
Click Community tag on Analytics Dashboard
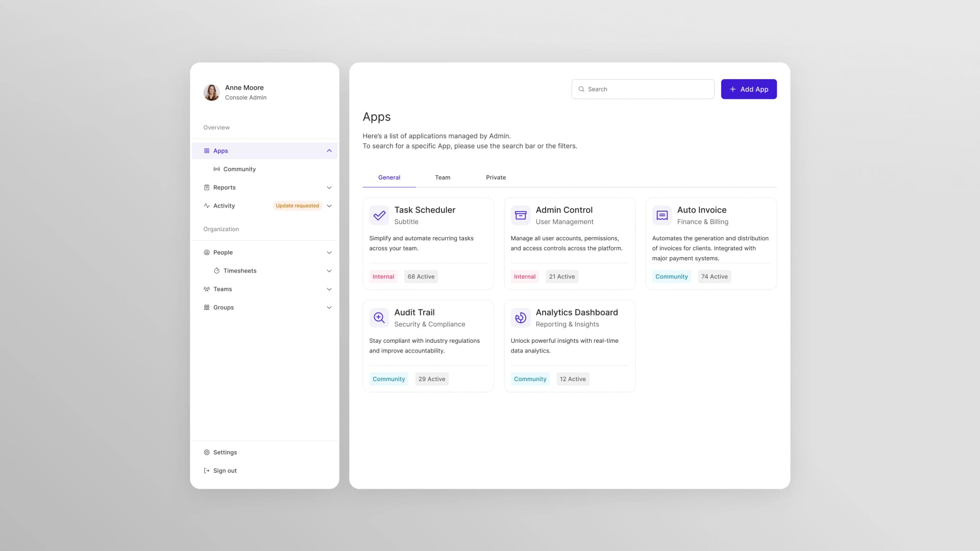click(x=530, y=380)
